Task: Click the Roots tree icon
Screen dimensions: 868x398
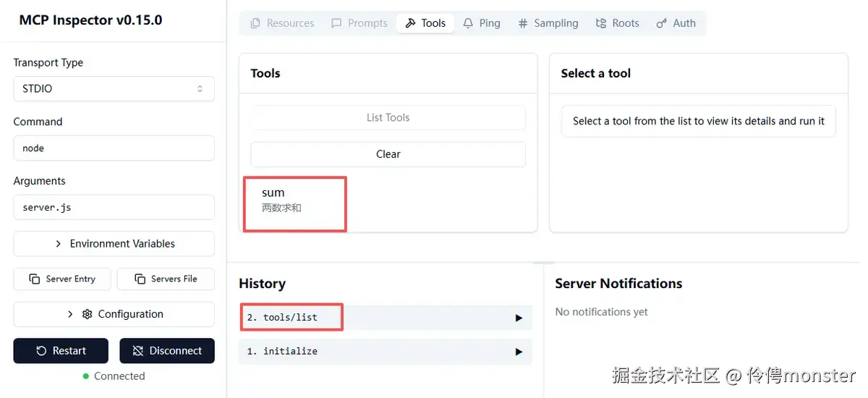Action: tap(601, 23)
